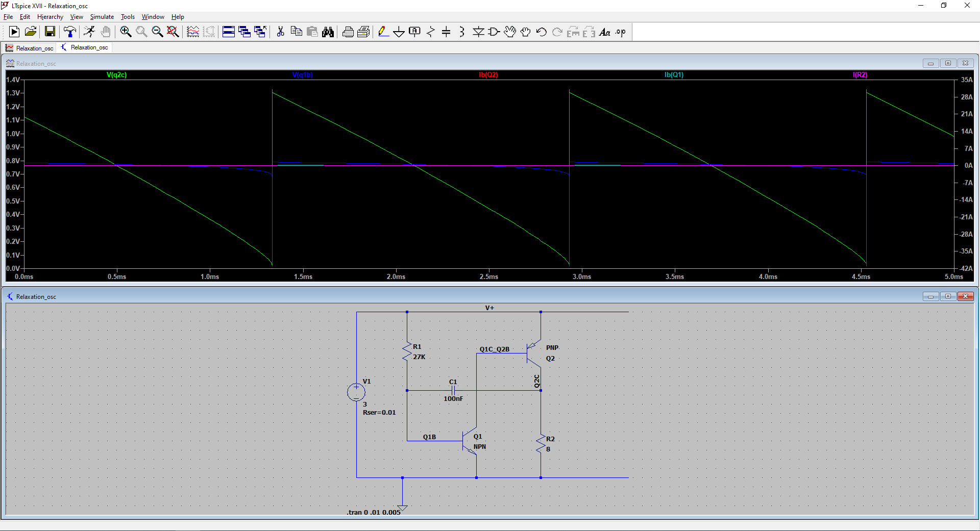Viewport: 980px width, 531px height.
Task: Click the Undo arrow icon
Action: [x=542, y=32]
